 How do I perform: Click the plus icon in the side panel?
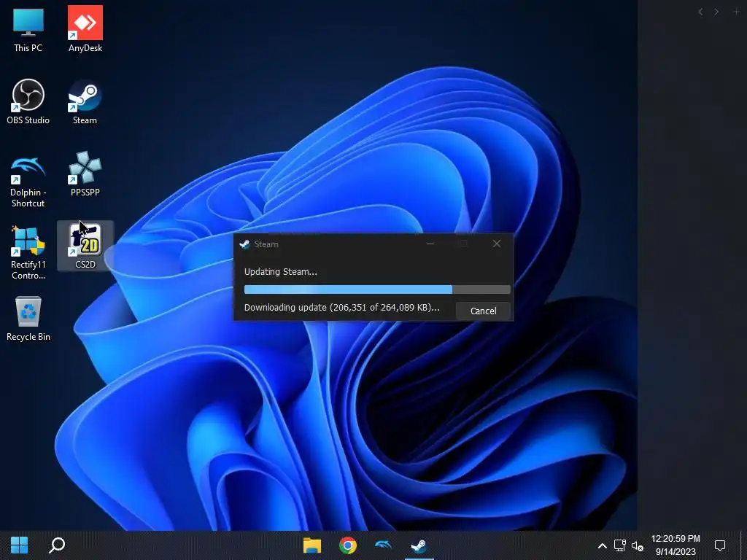pyautogui.click(x=736, y=12)
